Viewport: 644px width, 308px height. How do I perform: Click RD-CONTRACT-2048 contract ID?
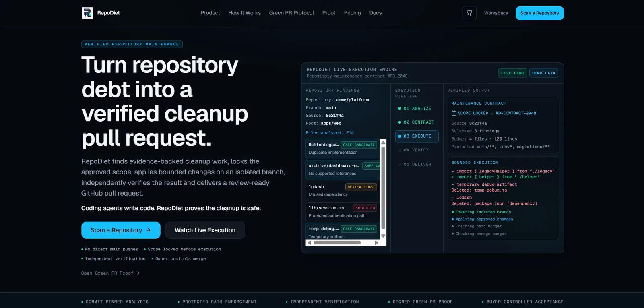(x=516, y=113)
